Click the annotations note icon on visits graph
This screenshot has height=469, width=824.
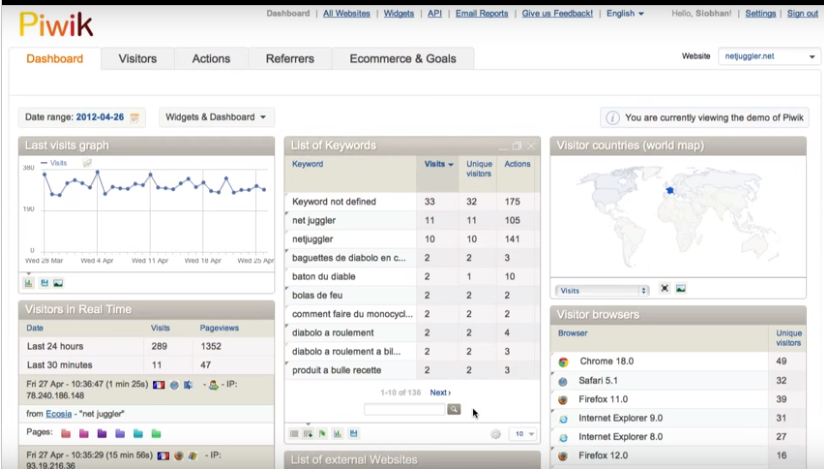tap(87, 162)
